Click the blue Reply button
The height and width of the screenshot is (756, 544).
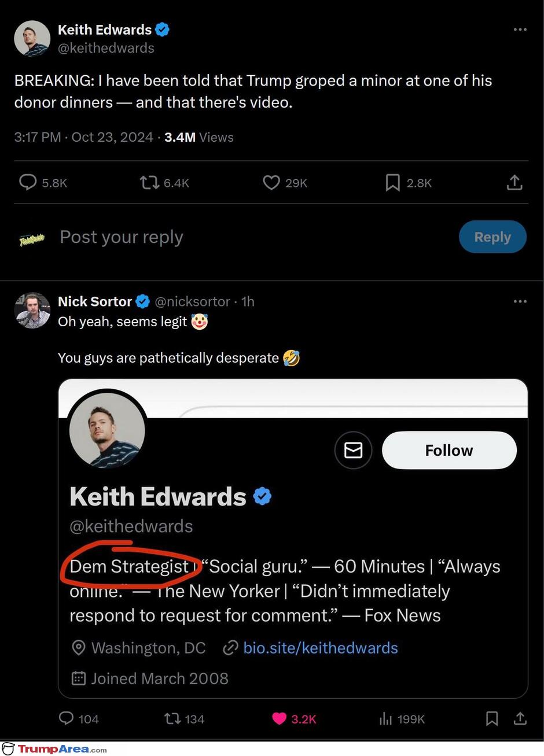[x=492, y=237]
